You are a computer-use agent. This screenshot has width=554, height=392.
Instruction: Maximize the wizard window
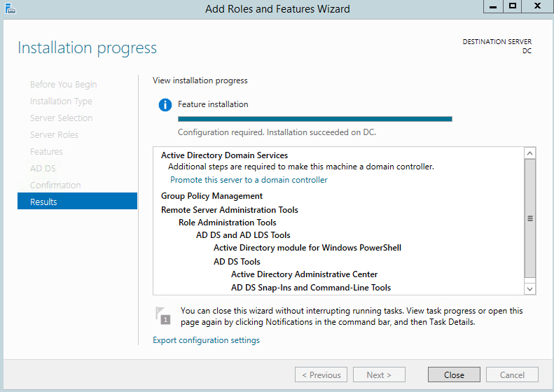pyautogui.click(x=512, y=6)
